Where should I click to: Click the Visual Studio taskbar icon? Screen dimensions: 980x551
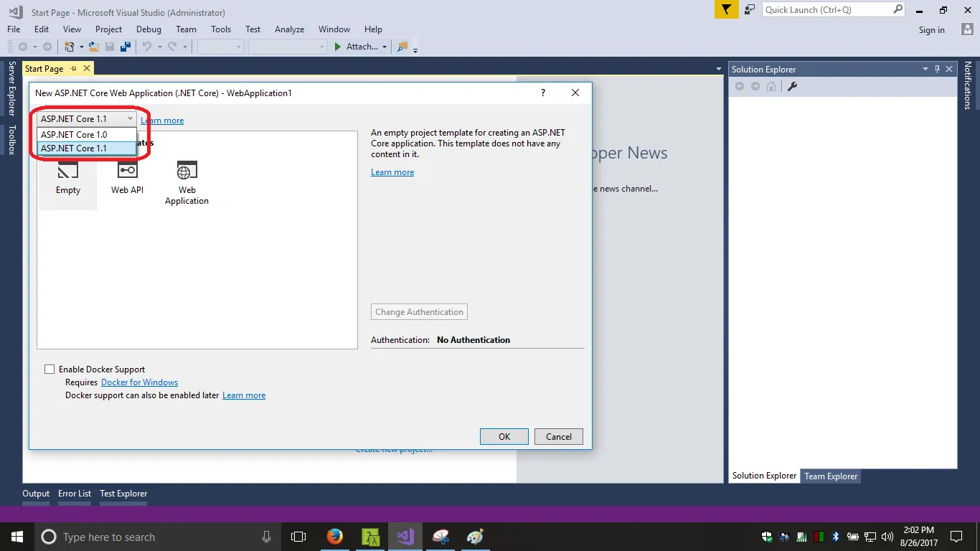[x=405, y=537]
